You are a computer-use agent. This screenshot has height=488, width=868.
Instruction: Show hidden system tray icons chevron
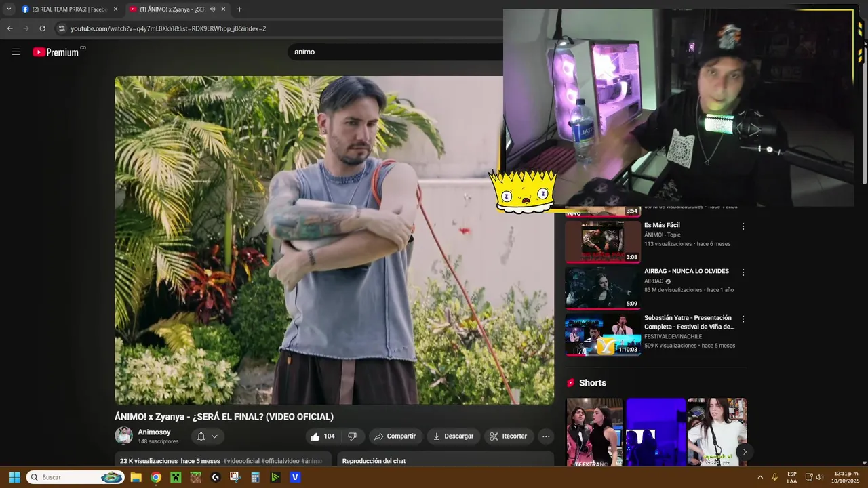[x=760, y=477]
